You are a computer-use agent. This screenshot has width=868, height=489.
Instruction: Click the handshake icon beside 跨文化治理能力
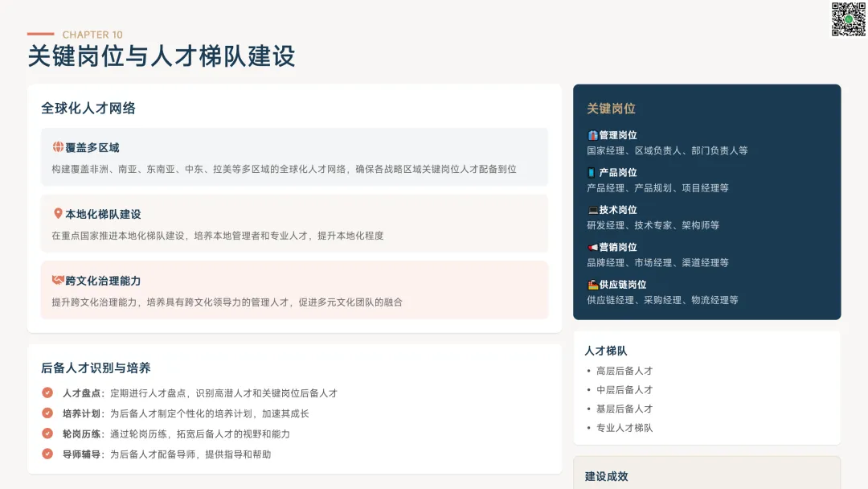pyautogui.click(x=58, y=280)
